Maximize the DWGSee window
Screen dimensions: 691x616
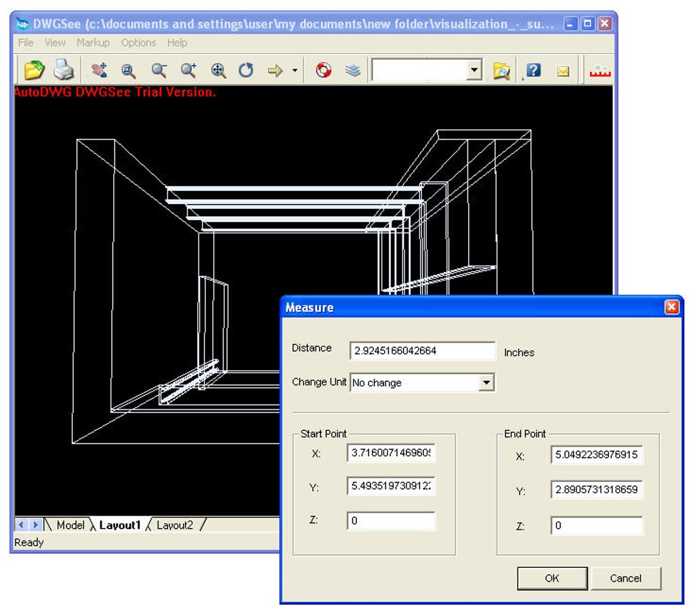[588, 24]
